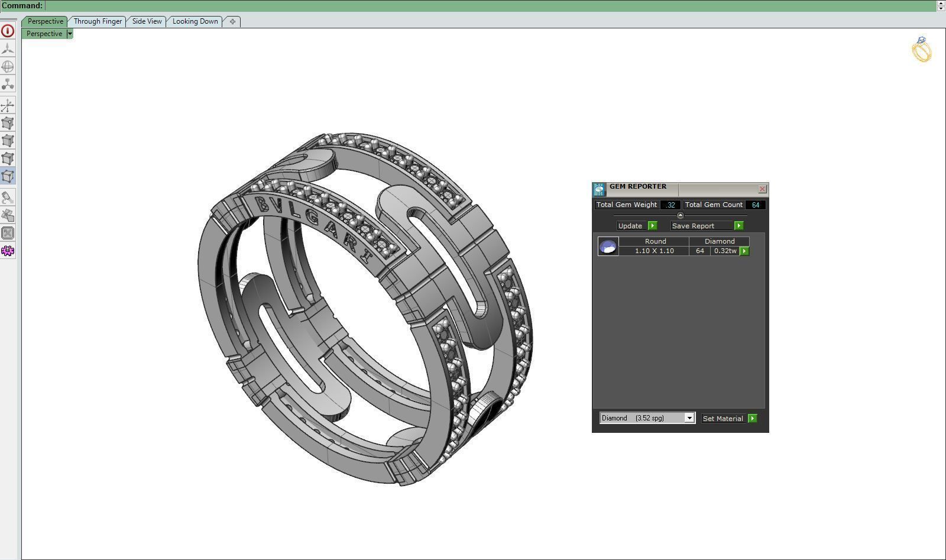Click the gem quantity cell showing 64
The image size is (946, 560).
pyautogui.click(x=700, y=251)
